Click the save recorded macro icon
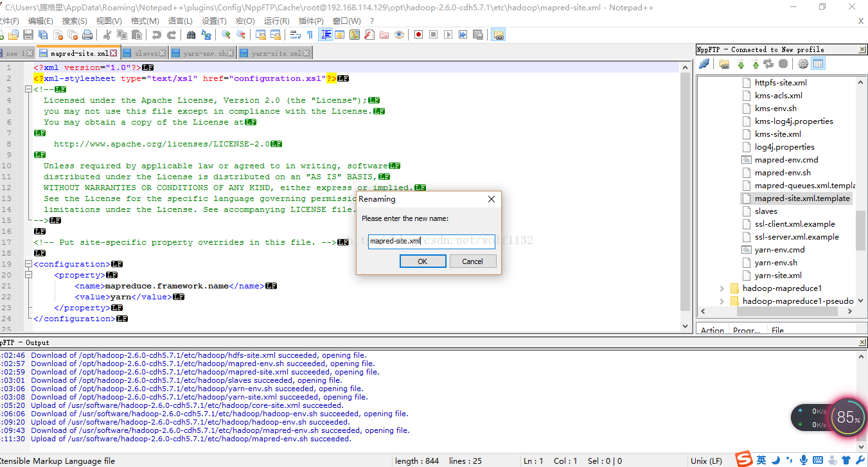Image resolution: width=868 pixels, height=467 pixels. pos(477,35)
